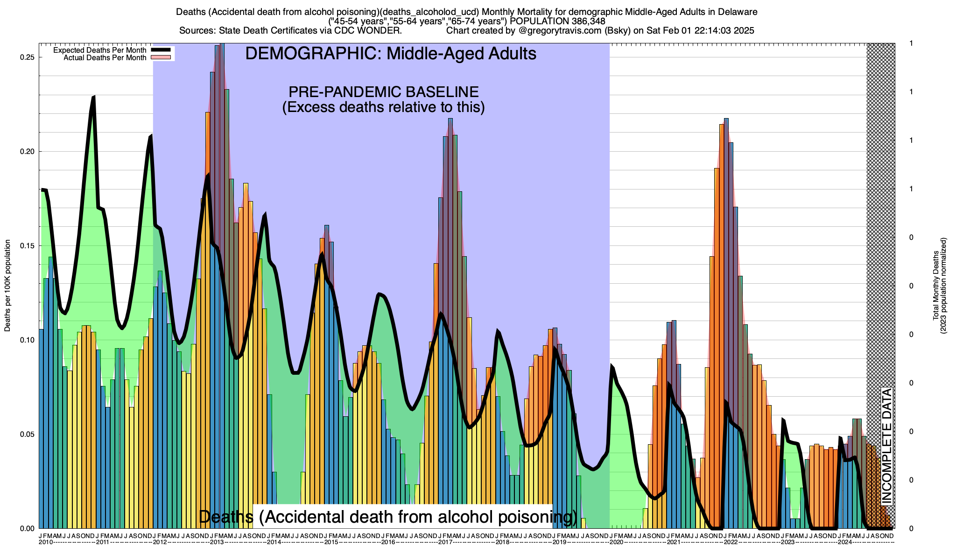Click the DEMOGRAPHIC: Middle-Aged Adults title
This screenshot has height=560, width=956.
391,54
